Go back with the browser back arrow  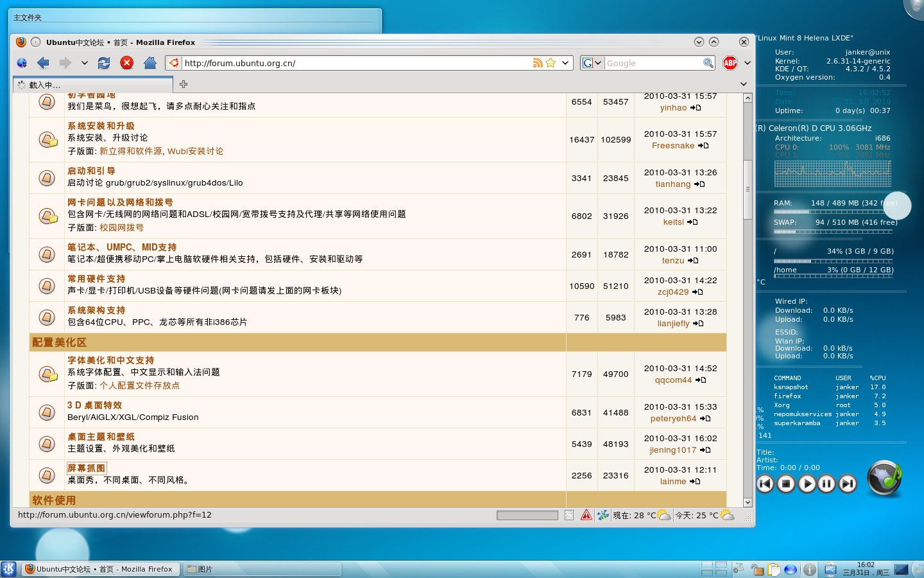(43, 63)
